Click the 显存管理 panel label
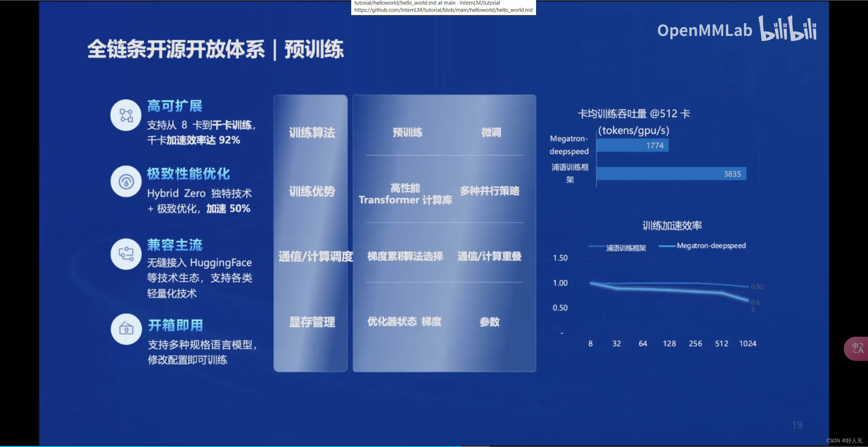This screenshot has width=868, height=447. point(312,322)
